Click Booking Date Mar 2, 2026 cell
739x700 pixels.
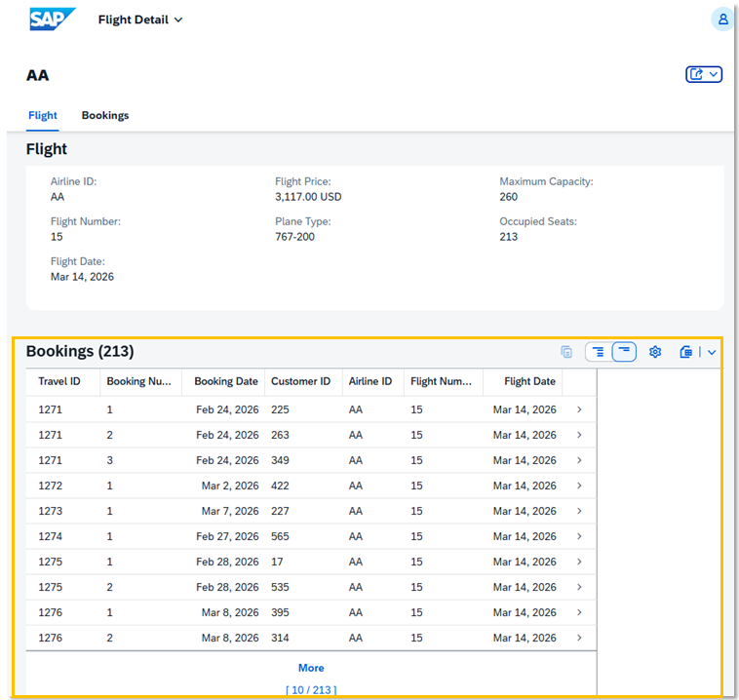point(230,486)
